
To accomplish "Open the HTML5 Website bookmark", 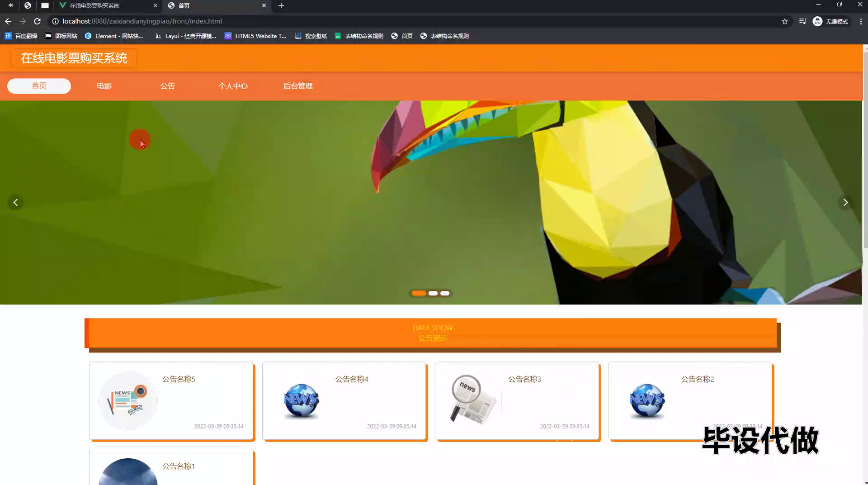I will click(x=255, y=36).
